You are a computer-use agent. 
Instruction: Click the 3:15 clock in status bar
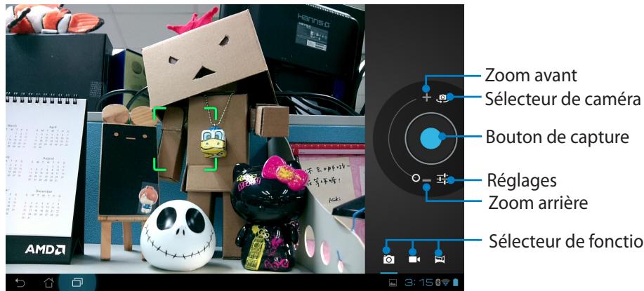419,283
